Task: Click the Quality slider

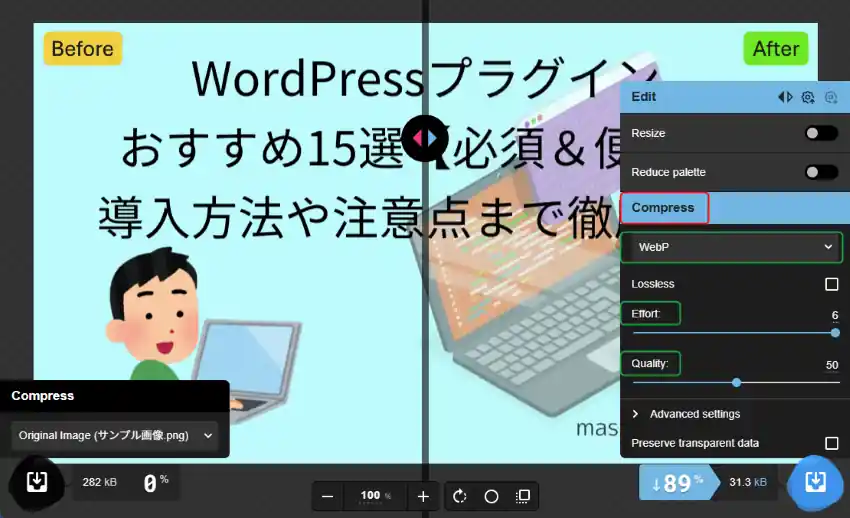Action: [736, 383]
